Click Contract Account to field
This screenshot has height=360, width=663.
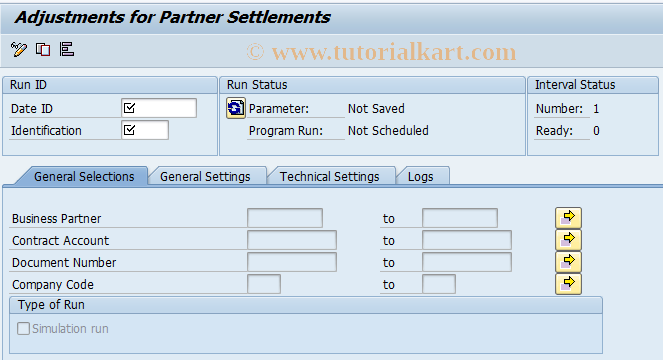(467, 240)
